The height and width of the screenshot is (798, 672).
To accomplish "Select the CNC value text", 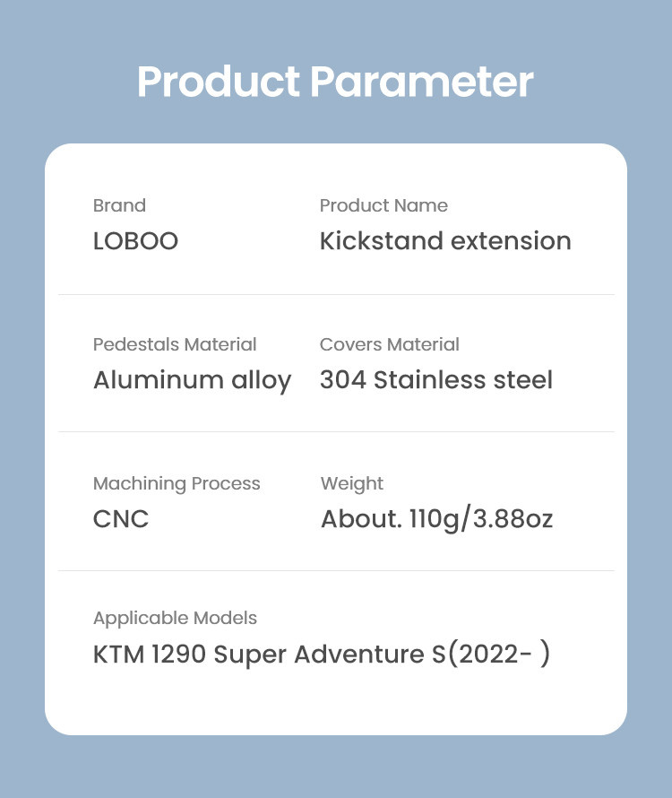I will [x=121, y=519].
